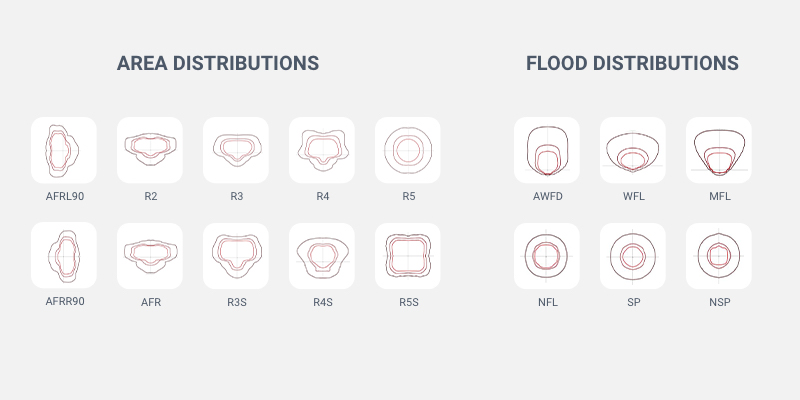Image resolution: width=800 pixels, height=400 pixels.
Task: Select the R3S distribution icon
Action: point(236,255)
